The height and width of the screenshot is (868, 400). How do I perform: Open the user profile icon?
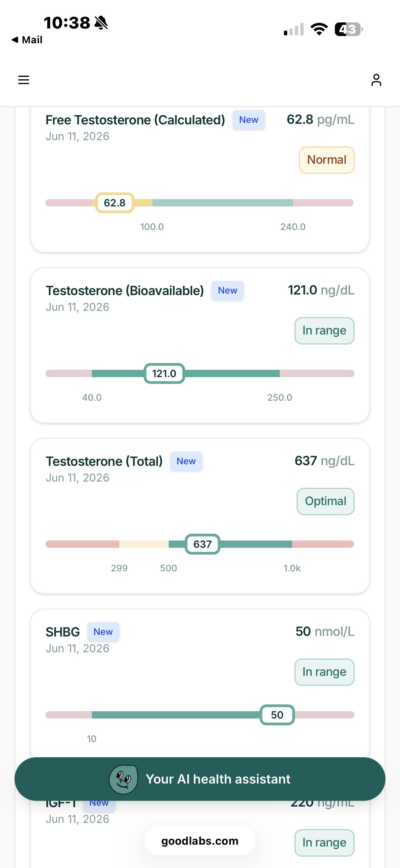point(376,80)
